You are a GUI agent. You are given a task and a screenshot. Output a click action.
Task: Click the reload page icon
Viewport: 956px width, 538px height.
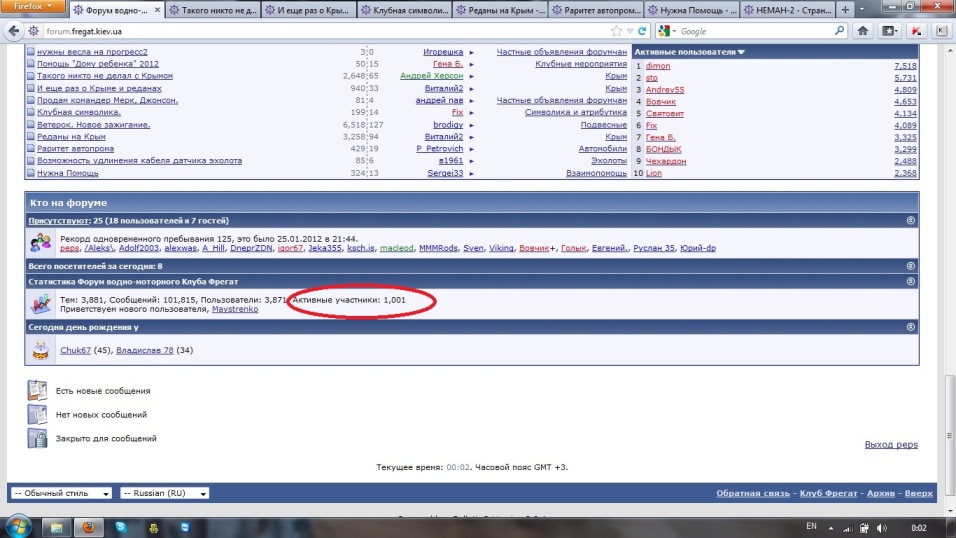[x=644, y=31]
